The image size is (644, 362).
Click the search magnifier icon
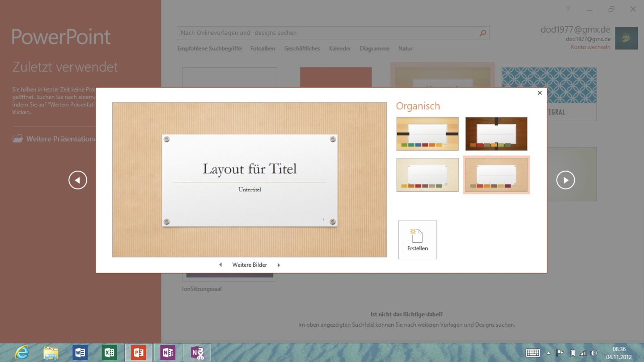[483, 33]
